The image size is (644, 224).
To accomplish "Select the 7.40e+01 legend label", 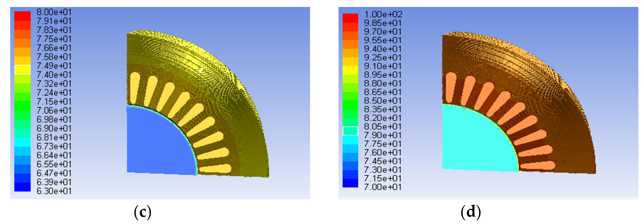I will 54,75.
